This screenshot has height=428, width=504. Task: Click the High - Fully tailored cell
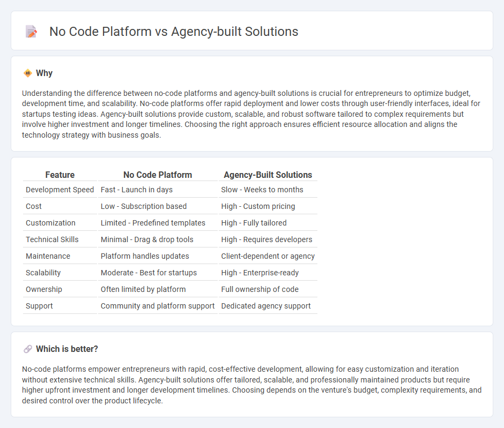click(x=268, y=223)
